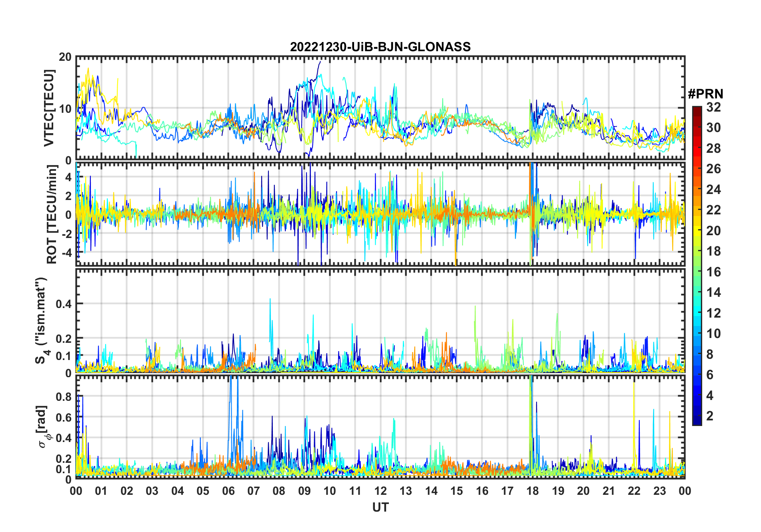
Task: Click colorbar tick label 8
Action: (710, 354)
